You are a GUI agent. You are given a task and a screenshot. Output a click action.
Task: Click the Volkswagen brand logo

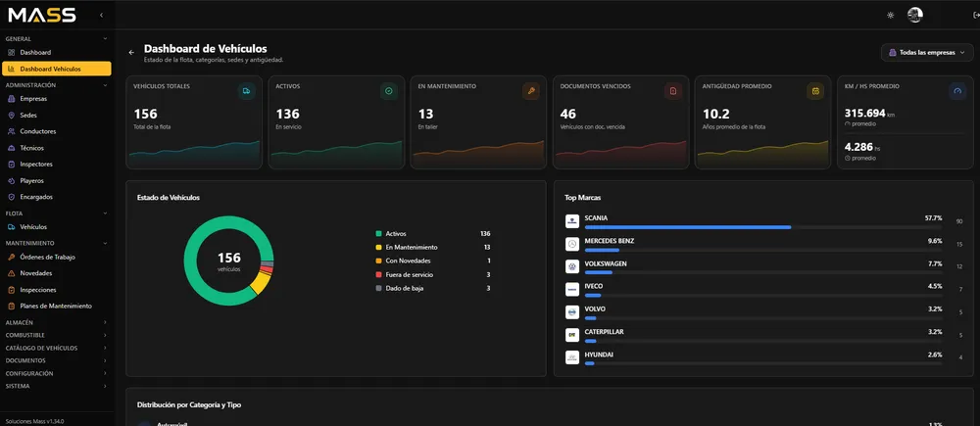click(572, 266)
